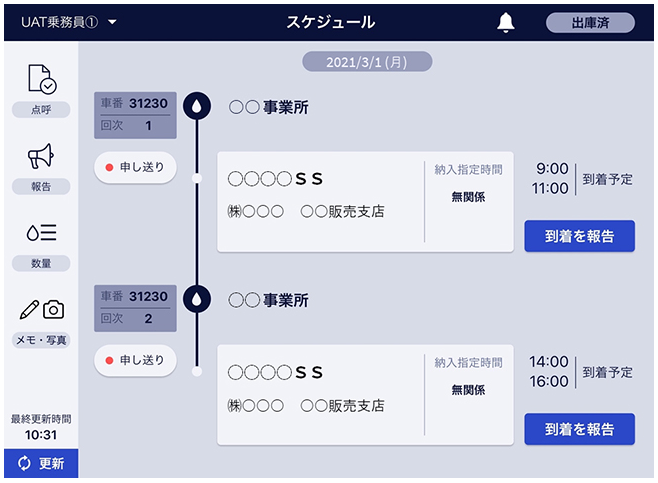Select the 報告 megaphone icon
658x483 pixels.
(41, 156)
